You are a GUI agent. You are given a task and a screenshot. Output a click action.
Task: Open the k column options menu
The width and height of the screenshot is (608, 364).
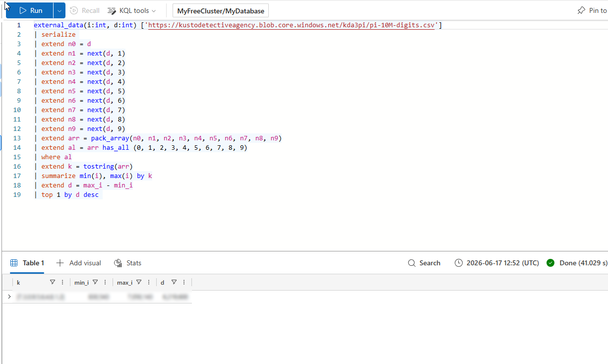click(x=62, y=282)
